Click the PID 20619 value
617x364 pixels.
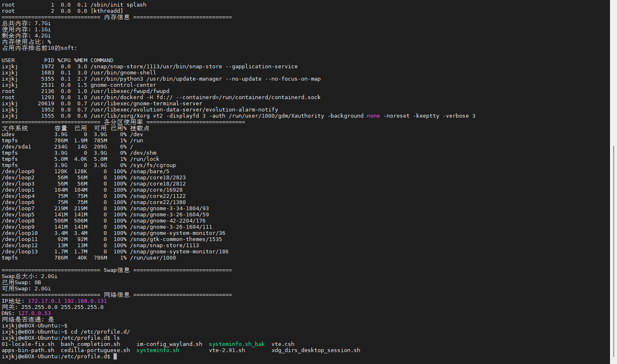tap(46, 104)
